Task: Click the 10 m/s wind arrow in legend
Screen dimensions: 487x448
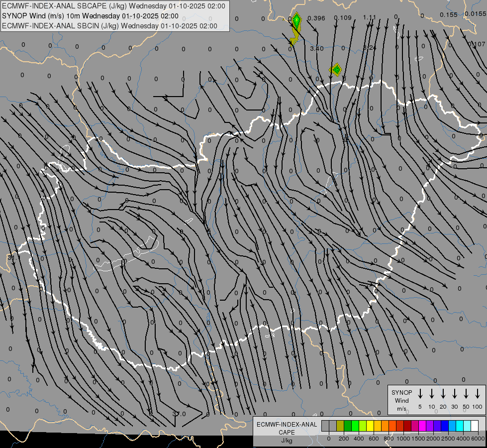Action: pyautogui.click(x=432, y=393)
